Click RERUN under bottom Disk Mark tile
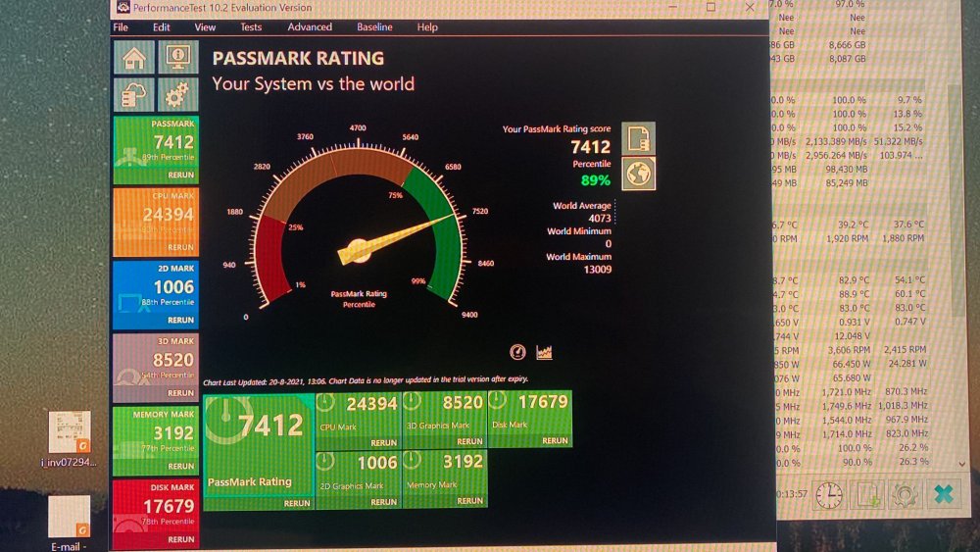Viewport: 980px width, 552px height. click(x=555, y=441)
